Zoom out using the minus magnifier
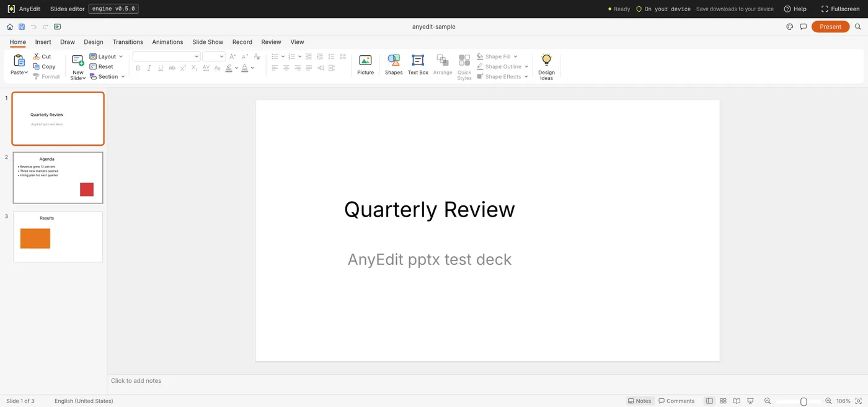 tap(768, 401)
